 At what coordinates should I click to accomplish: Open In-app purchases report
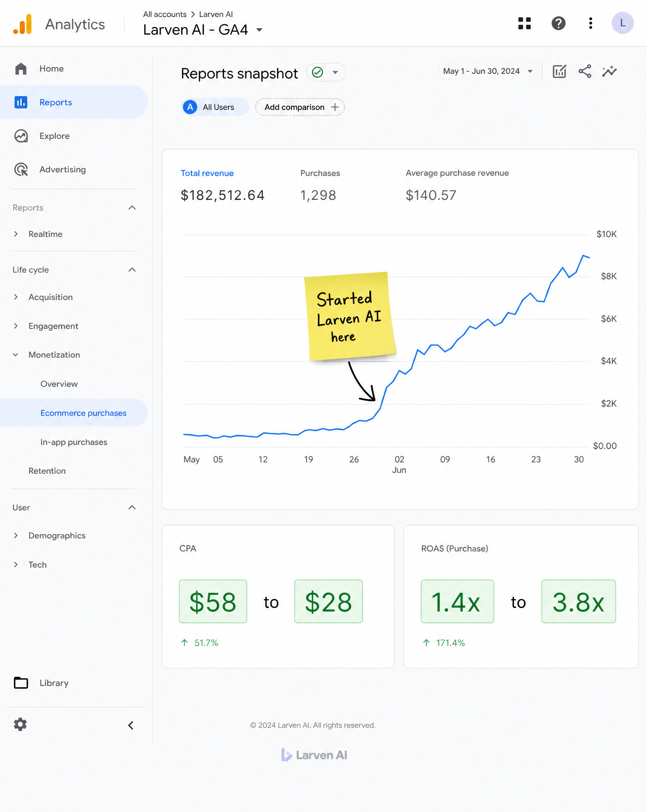[x=74, y=442]
